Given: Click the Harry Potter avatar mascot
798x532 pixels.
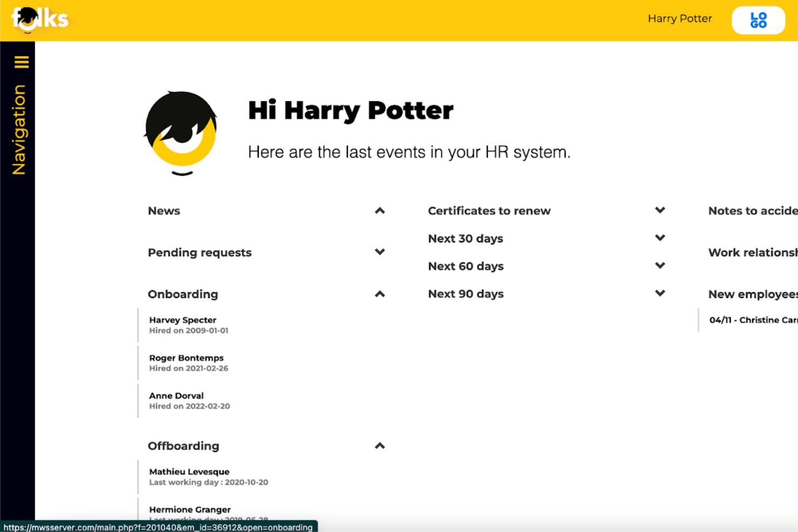Looking at the screenshot, I should [180, 131].
